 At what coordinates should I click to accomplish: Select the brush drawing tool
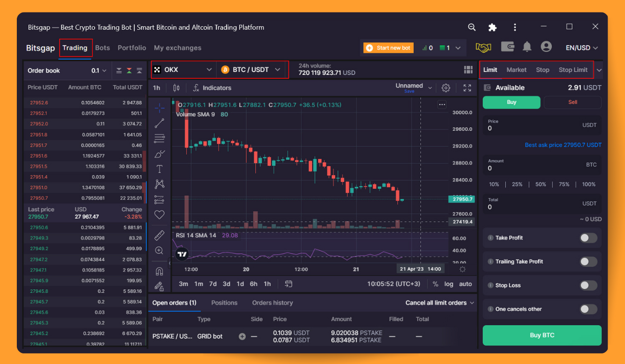[160, 154]
